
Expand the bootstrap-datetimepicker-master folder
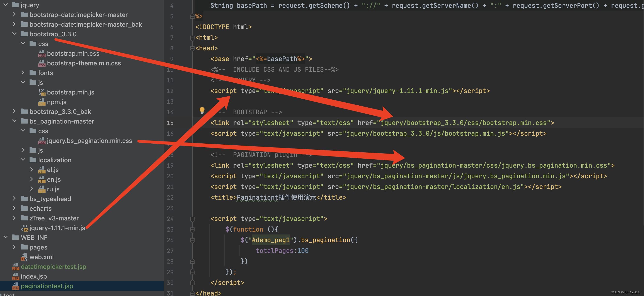[x=14, y=15]
